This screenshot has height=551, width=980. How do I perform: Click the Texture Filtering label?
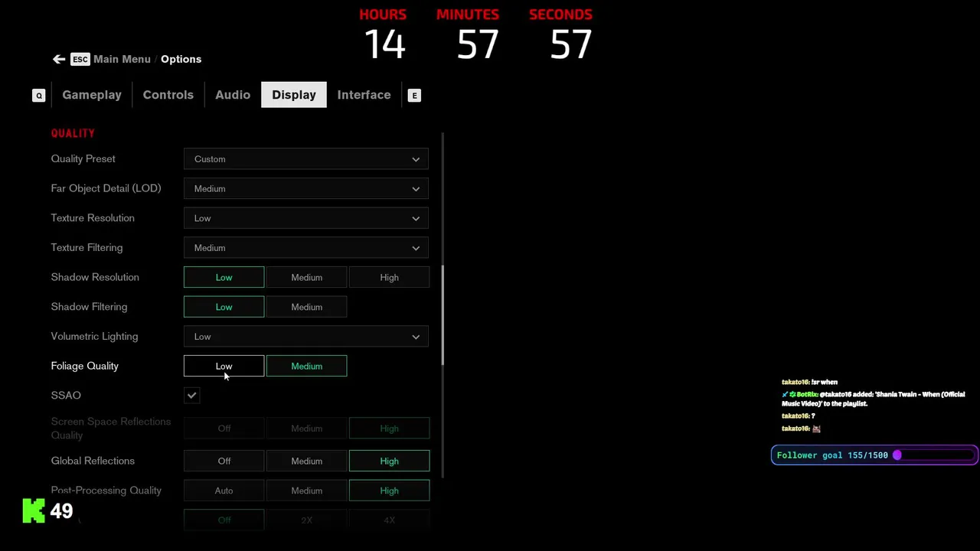(87, 248)
